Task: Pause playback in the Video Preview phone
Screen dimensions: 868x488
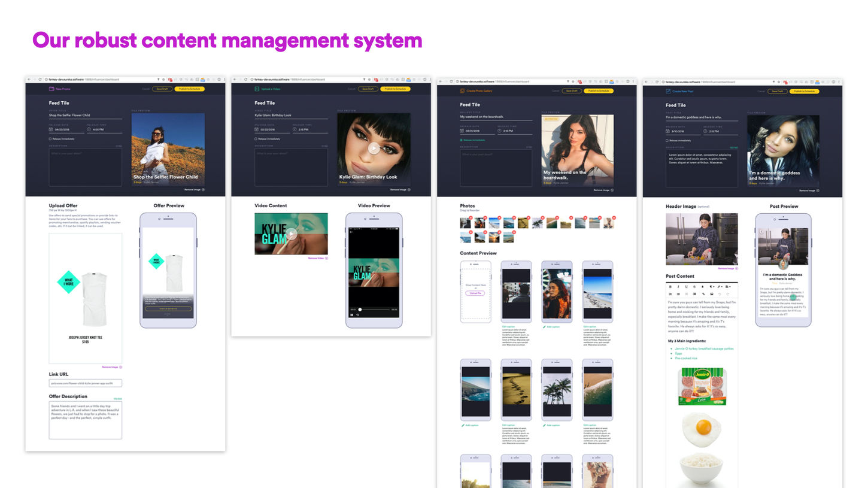Action: (352, 315)
